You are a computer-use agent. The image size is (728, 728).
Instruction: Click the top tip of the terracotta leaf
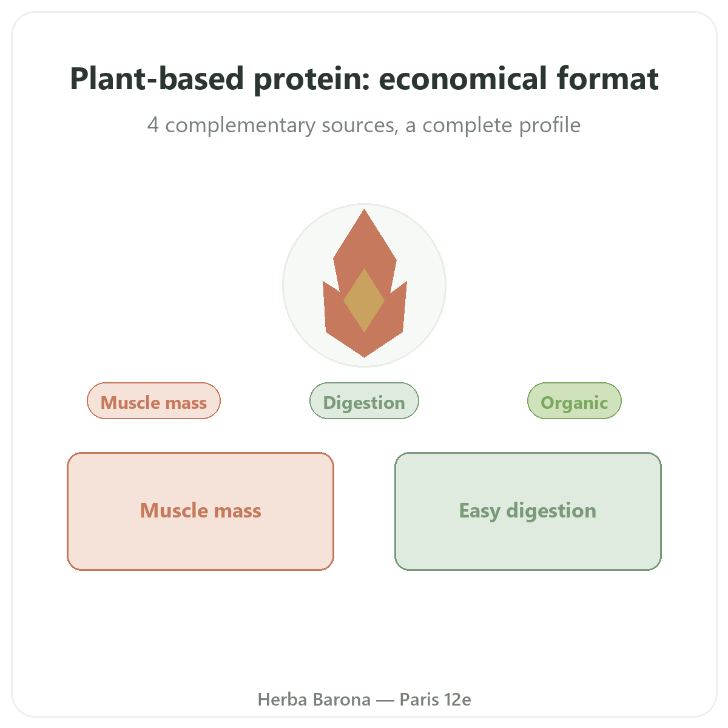pyautogui.click(x=364, y=211)
